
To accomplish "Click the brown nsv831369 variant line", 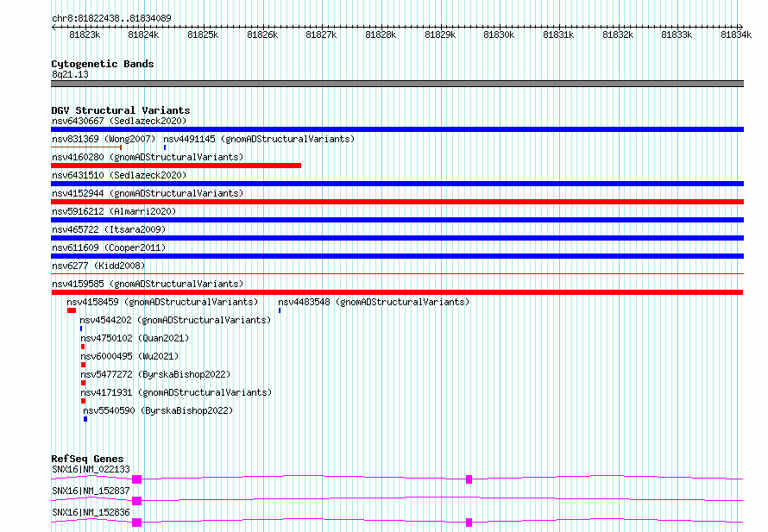I will pyautogui.click(x=86, y=147).
